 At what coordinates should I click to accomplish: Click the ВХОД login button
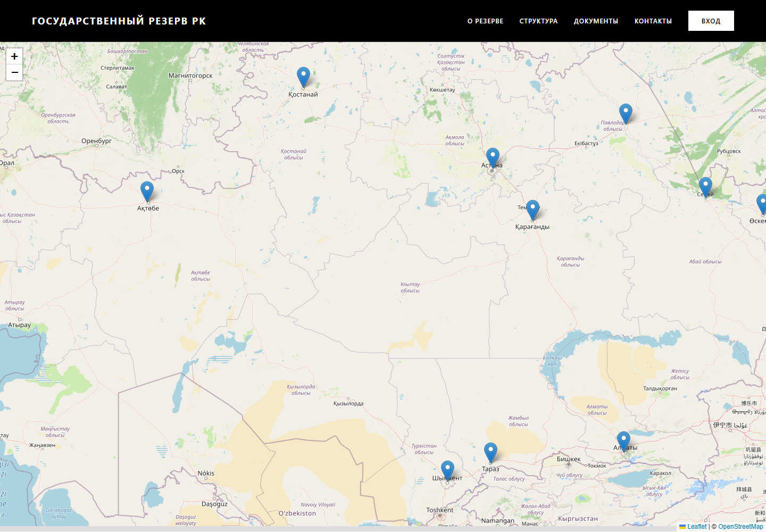[x=711, y=21]
